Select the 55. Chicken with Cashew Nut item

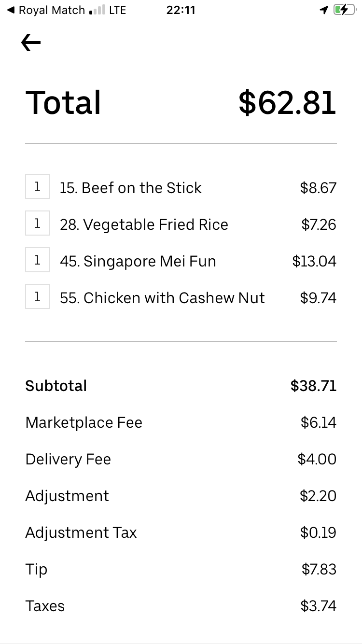coord(162,298)
